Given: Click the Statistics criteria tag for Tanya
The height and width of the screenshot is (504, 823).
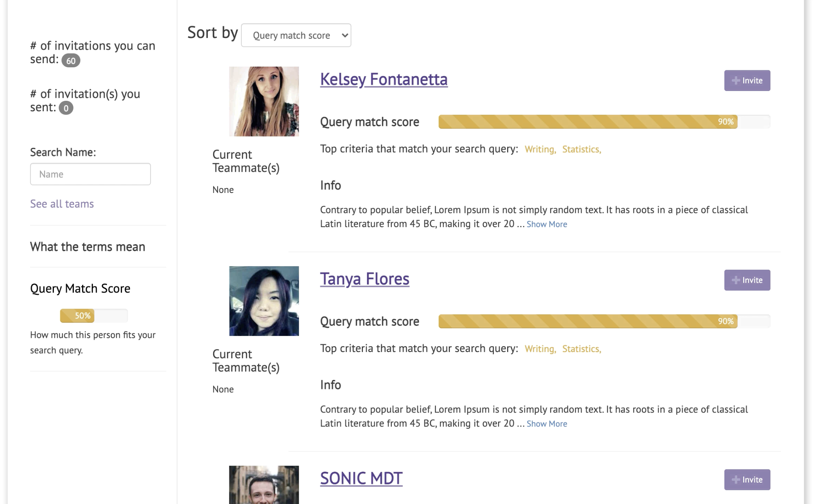Looking at the screenshot, I should point(581,349).
